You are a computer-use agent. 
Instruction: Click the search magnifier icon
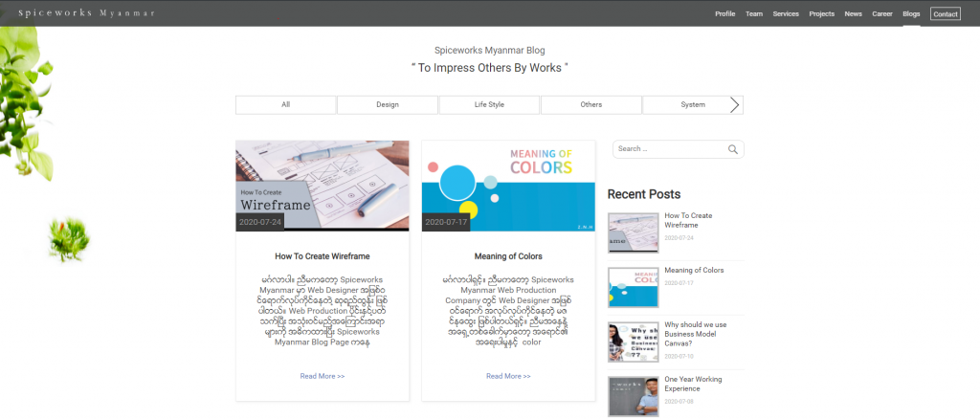tap(733, 149)
